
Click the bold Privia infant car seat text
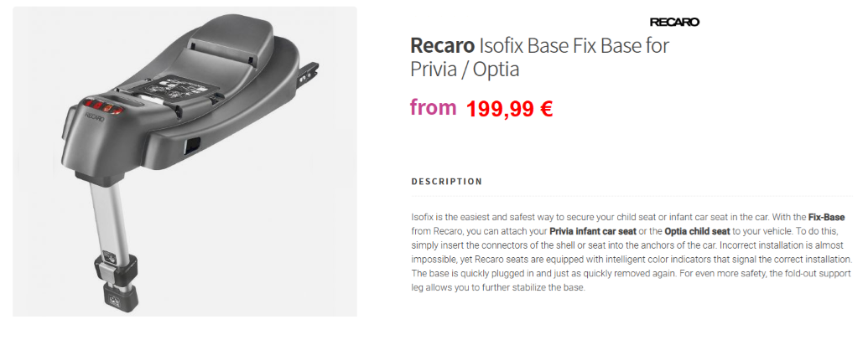coord(592,231)
